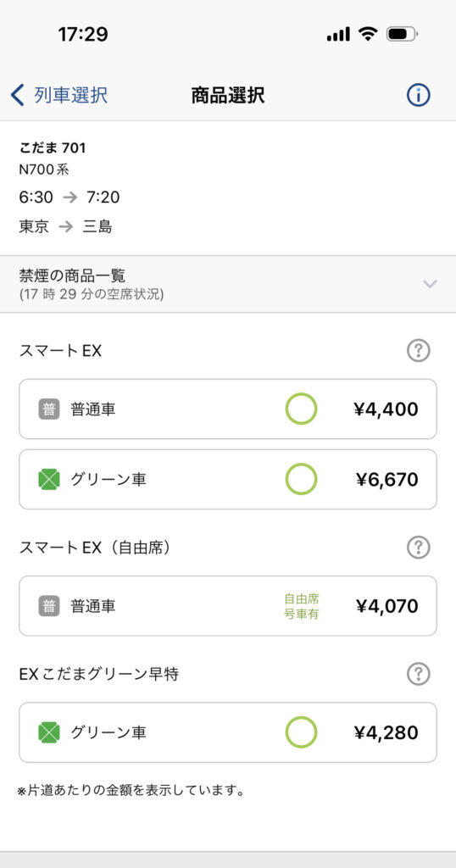The image size is (456, 868).
Task: Tap the 禁煙の商品一覧 header text
Action: (73, 275)
